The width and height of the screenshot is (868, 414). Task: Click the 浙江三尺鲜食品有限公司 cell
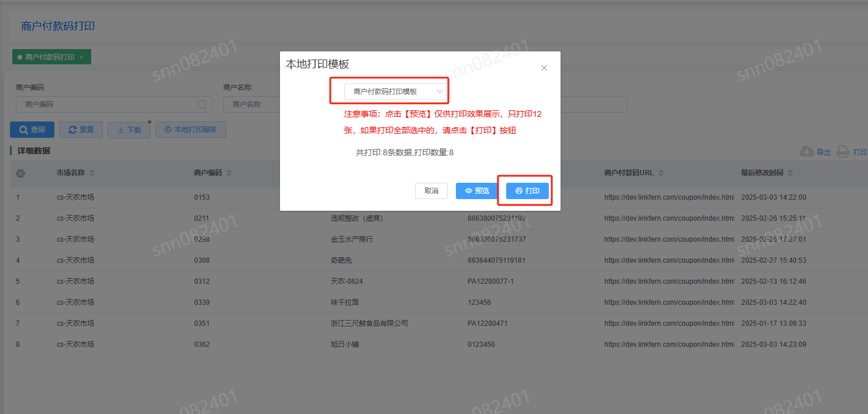(x=369, y=323)
